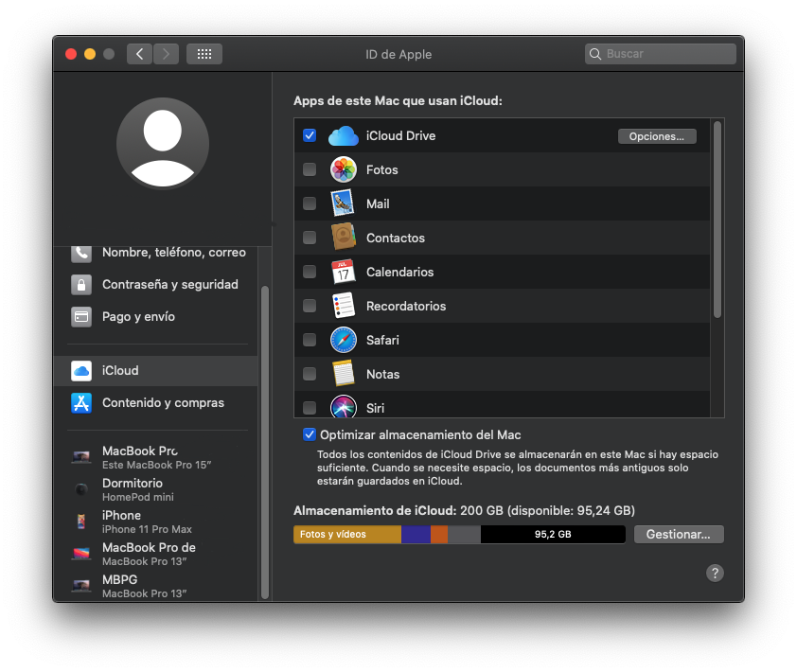The image size is (797, 672).
Task: Click inside the Buscar search field
Action: click(x=660, y=54)
